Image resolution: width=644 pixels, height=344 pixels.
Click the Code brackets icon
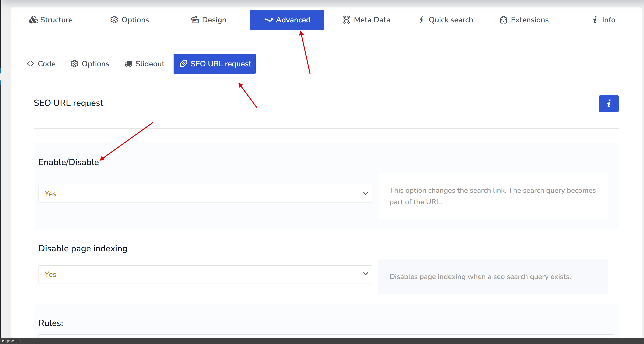click(30, 64)
